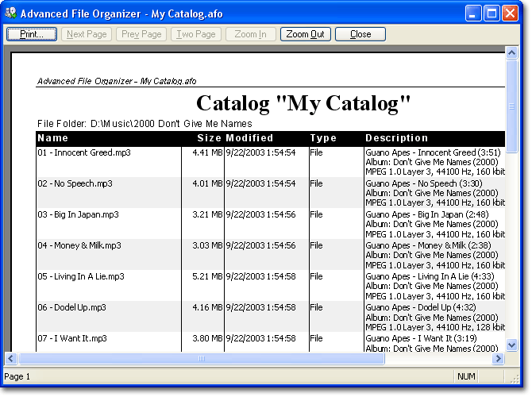
Task: Switch to Two Page view
Action: click(196, 34)
